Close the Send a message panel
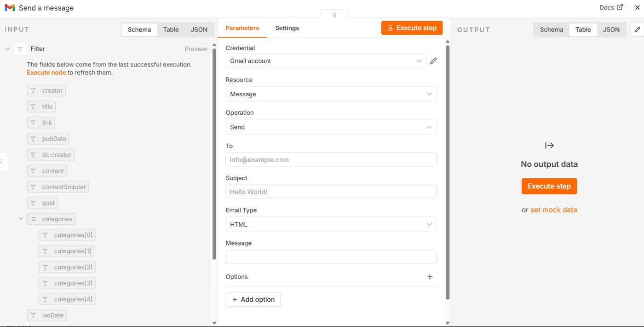 coord(637,7)
